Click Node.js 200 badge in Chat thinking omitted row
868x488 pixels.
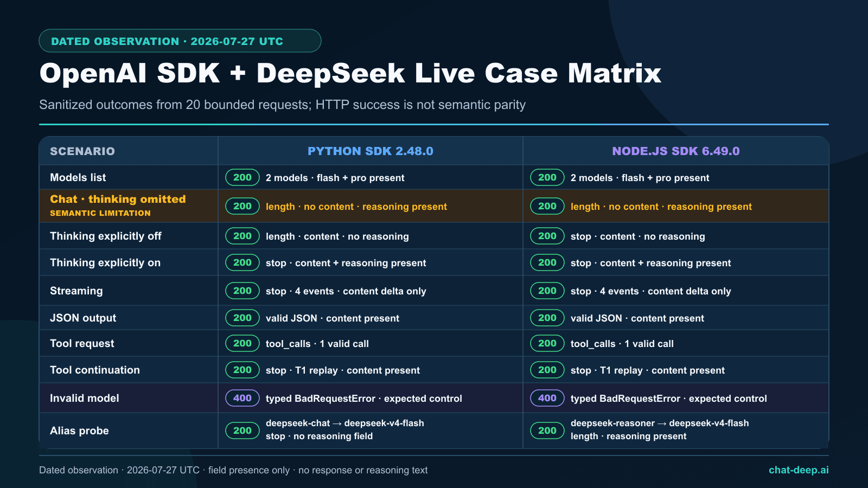coord(547,206)
